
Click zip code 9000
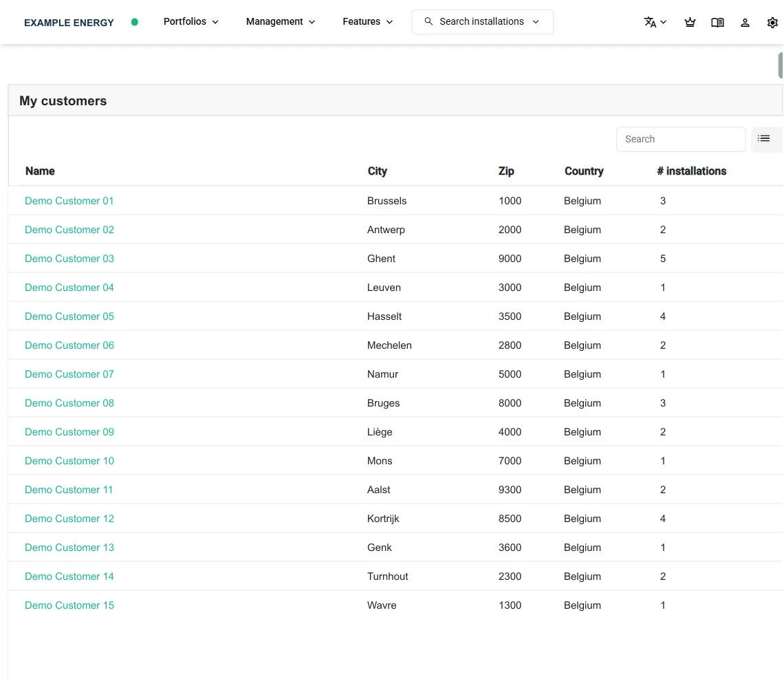point(510,259)
